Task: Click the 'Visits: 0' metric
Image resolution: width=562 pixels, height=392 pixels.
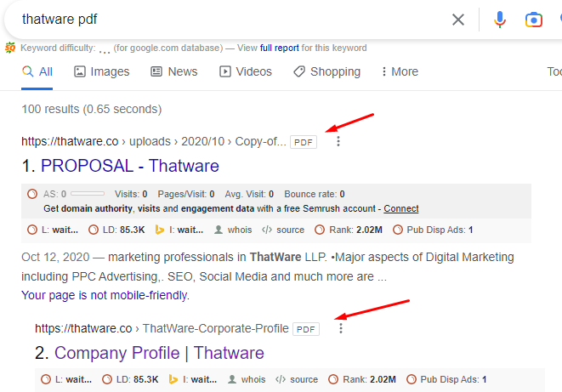Action: pyautogui.click(x=131, y=194)
